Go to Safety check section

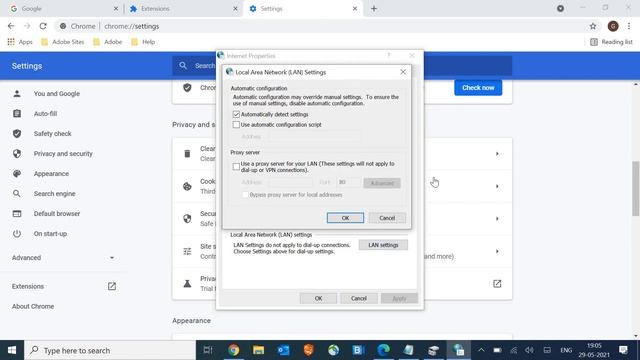click(52, 133)
